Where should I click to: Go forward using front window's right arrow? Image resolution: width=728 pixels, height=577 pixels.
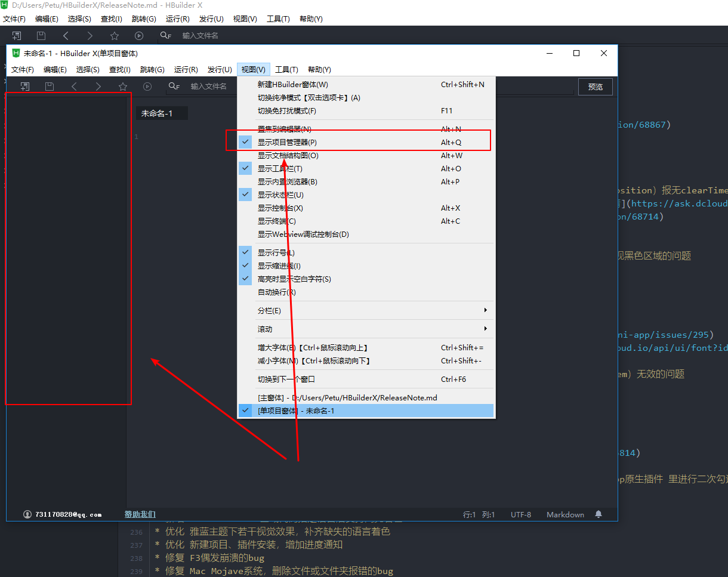(x=98, y=87)
